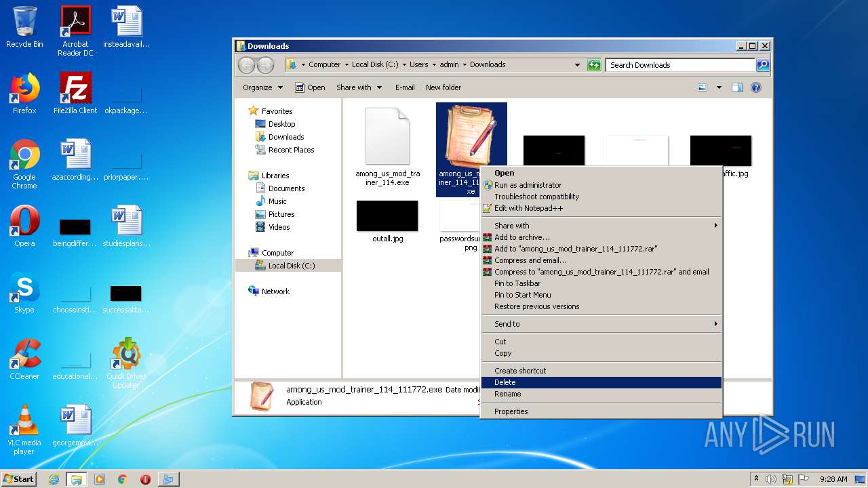
Task: Open views options dropdown arrow
Action: pos(719,87)
